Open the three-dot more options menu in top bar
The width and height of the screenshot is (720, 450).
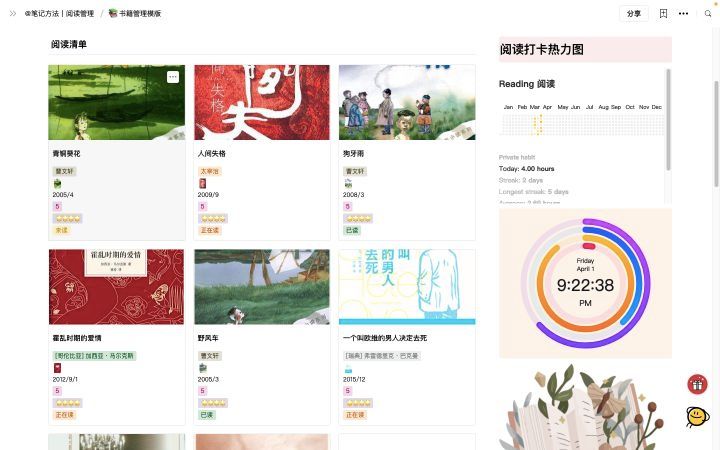click(683, 14)
